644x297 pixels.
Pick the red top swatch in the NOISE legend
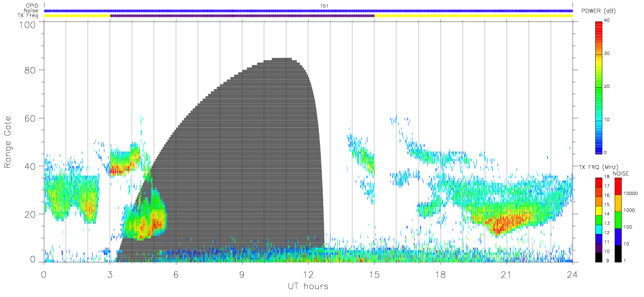click(618, 186)
